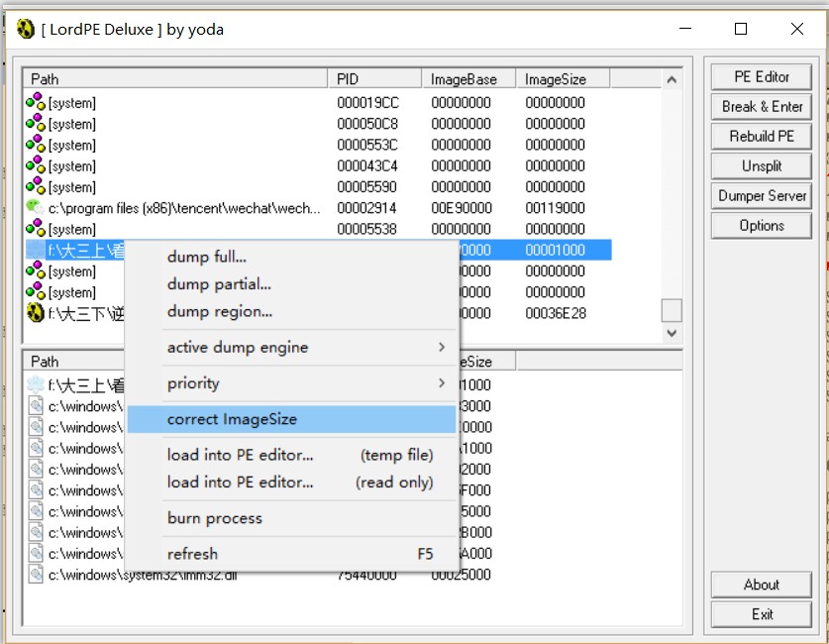Open the Options button
The image size is (829, 644).
click(x=761, y=225)
